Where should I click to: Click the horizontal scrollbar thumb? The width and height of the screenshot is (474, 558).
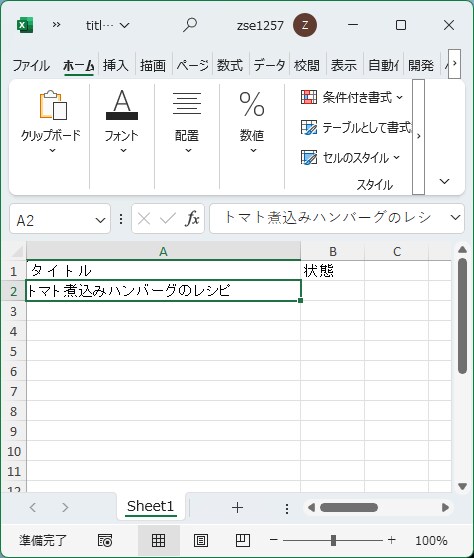[349, 507]
